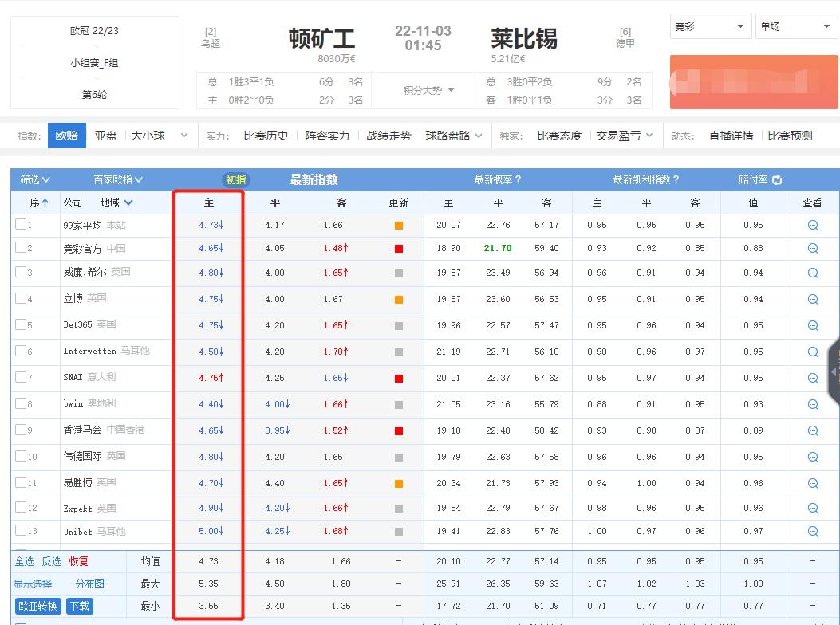Click the orange update square in the 易胜博 row
This screenshot has width=840, height=625.
coord(400,482)
